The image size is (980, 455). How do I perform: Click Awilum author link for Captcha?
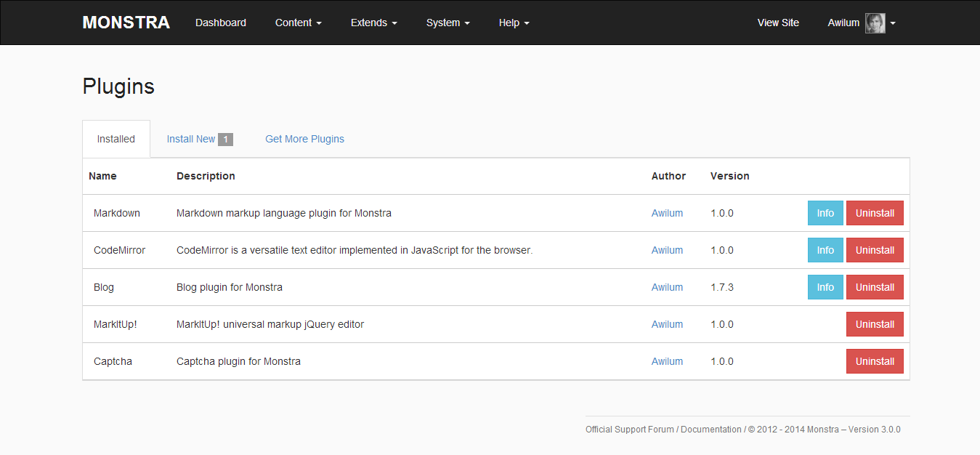point(667,361)
